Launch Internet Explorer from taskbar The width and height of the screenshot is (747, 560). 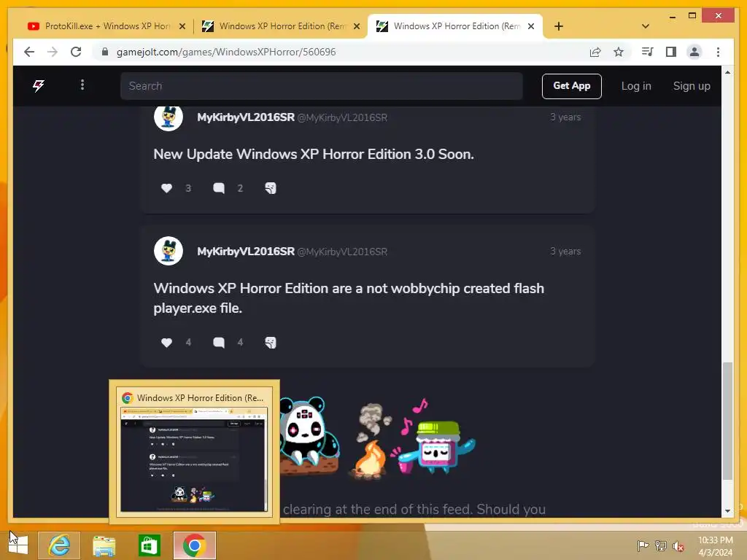(x=59, y=545)
